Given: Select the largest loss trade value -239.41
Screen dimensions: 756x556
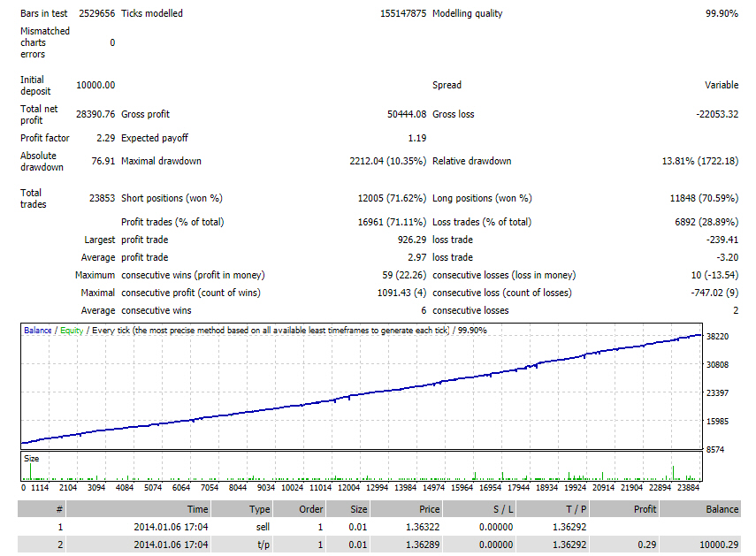Looking at the screenshot, I should tap(722, 240).
